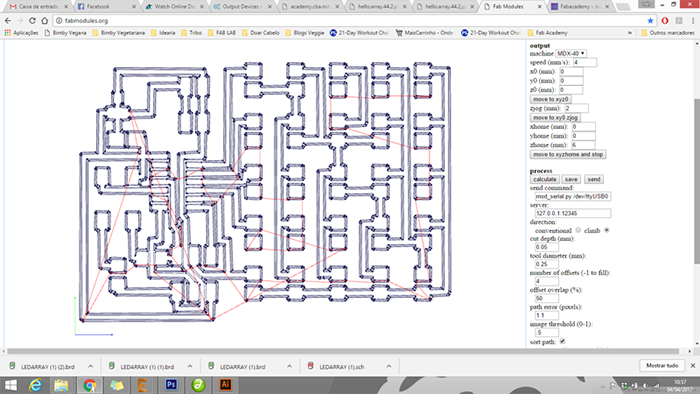Open the Bimby Vegetariana bookmark folder

(x=119, y=33)
